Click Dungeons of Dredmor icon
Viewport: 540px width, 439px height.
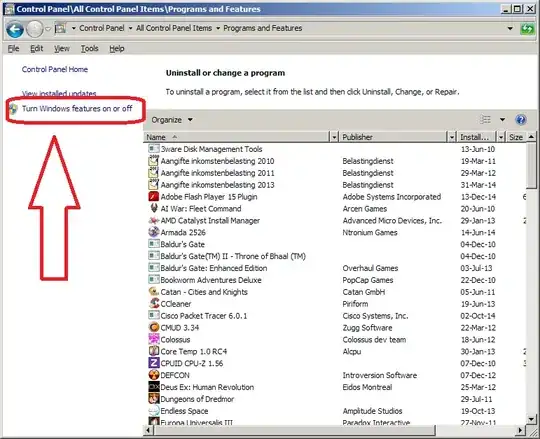154,399
